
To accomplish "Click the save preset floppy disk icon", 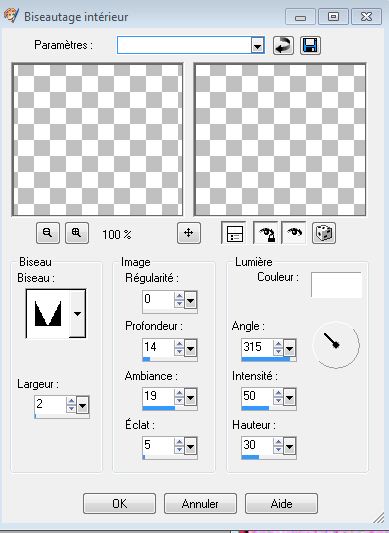I will point(310,45).
